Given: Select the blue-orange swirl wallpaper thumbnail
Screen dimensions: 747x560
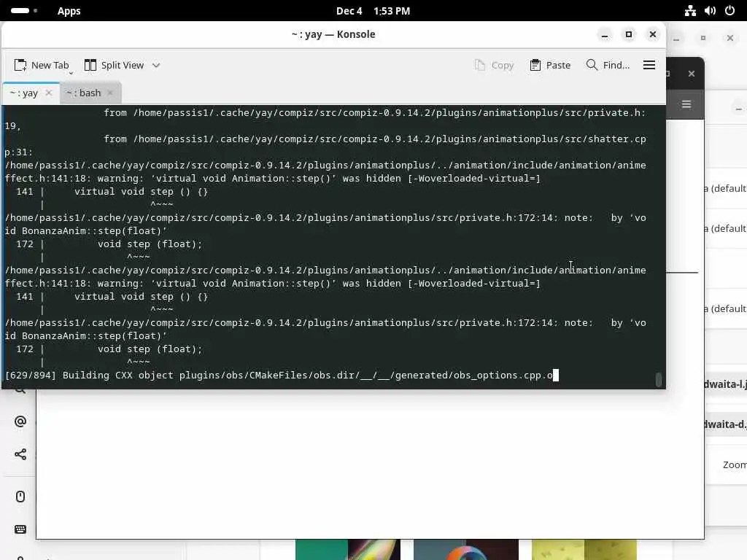Looking at the screenshot, I should click(466, 550).
